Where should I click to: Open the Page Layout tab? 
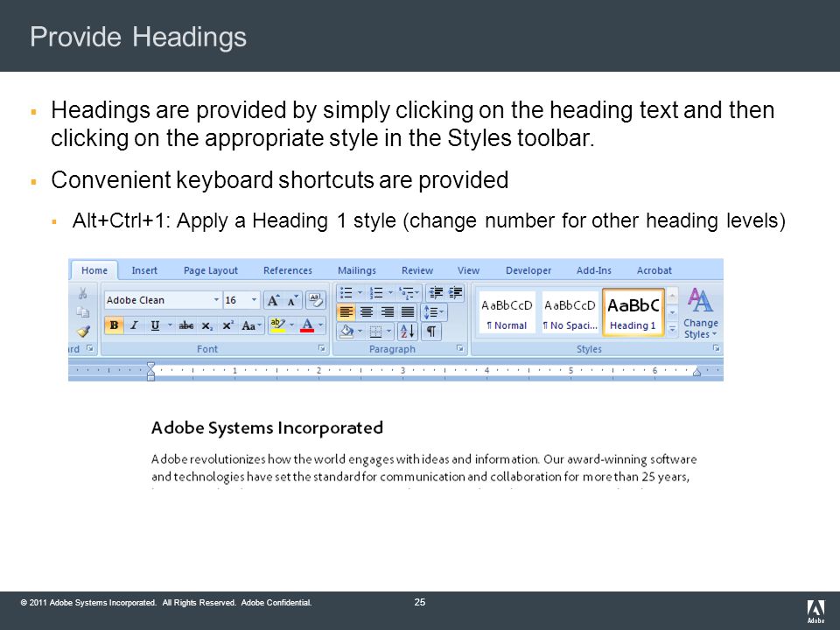(211, 270)
